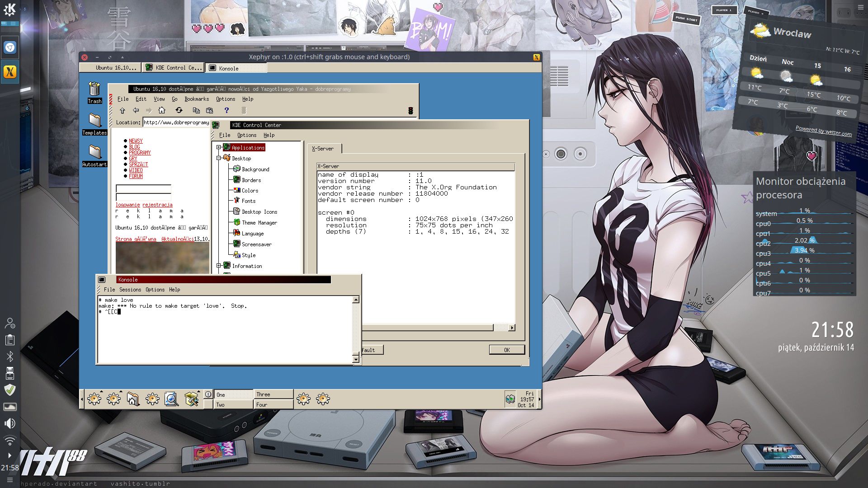Click the network monitors tray icon in kpanel

click(510, 399)
